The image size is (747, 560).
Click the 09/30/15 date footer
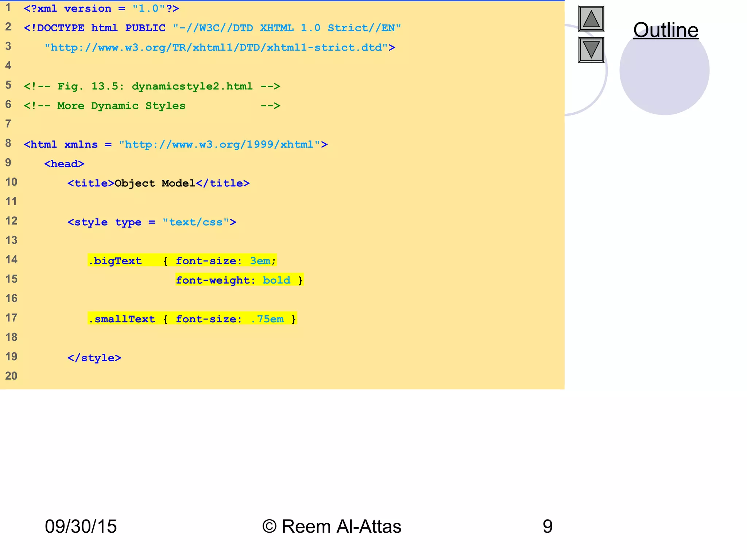81,526
